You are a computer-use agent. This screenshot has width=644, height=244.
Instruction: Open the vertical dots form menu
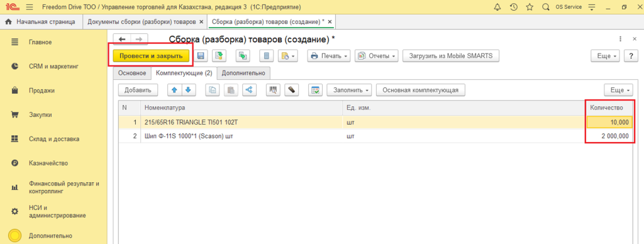coord(620,39)
